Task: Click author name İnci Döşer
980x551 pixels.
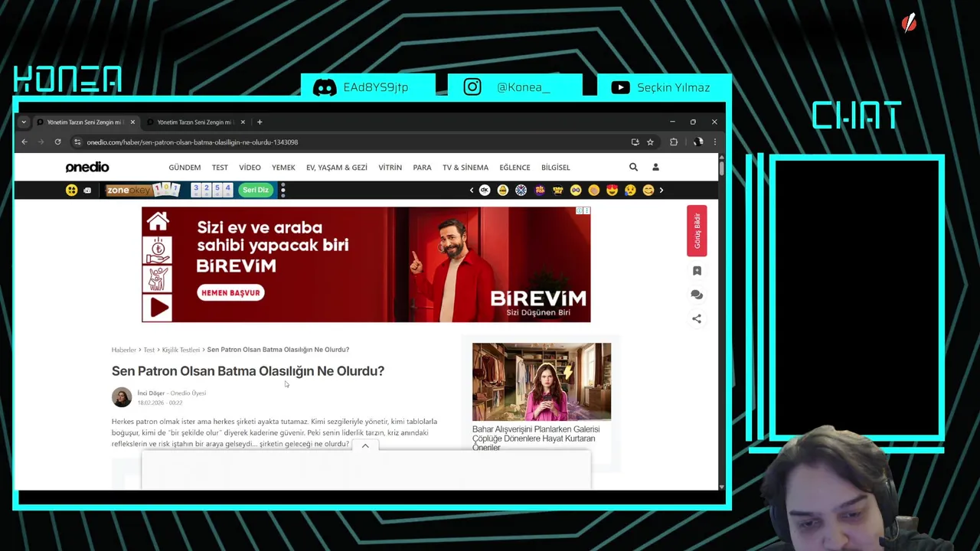Action: click(x=151, y=393)
